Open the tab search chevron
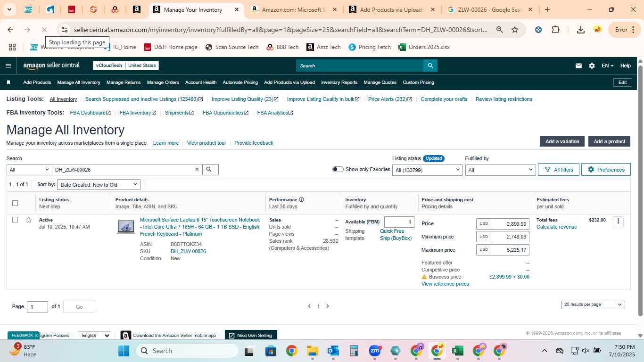This screenshot has height=362, width=644. pyautogui.click(x=9, y=9)
